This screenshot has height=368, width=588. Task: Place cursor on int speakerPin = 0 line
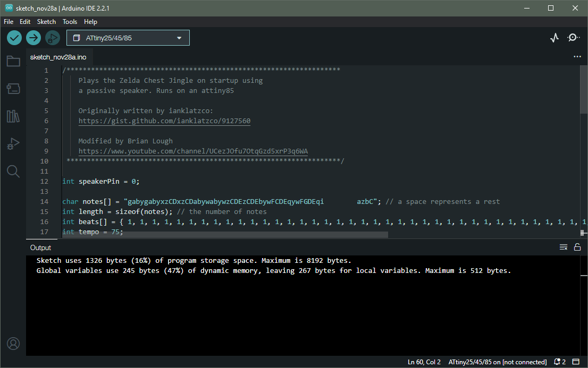(101, 182)
